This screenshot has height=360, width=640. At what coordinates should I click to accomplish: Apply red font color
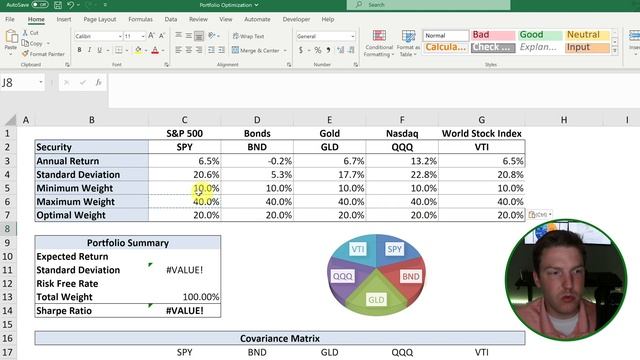pyautogui.click(x=155, y=50)
